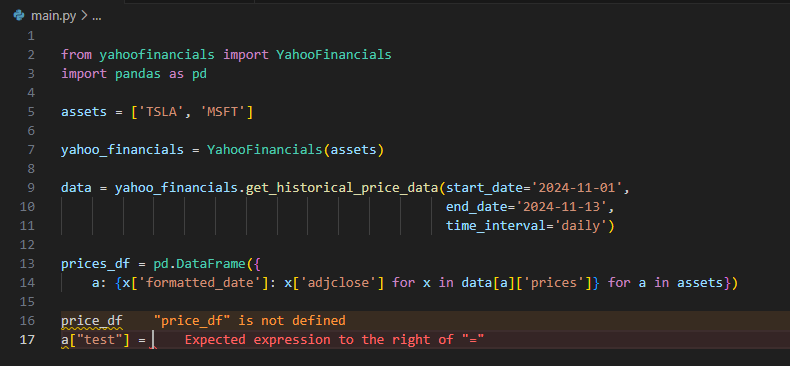Click the "start_date" parameter name
This screenshot has height=366, width=790.
[x=484, y=188]
